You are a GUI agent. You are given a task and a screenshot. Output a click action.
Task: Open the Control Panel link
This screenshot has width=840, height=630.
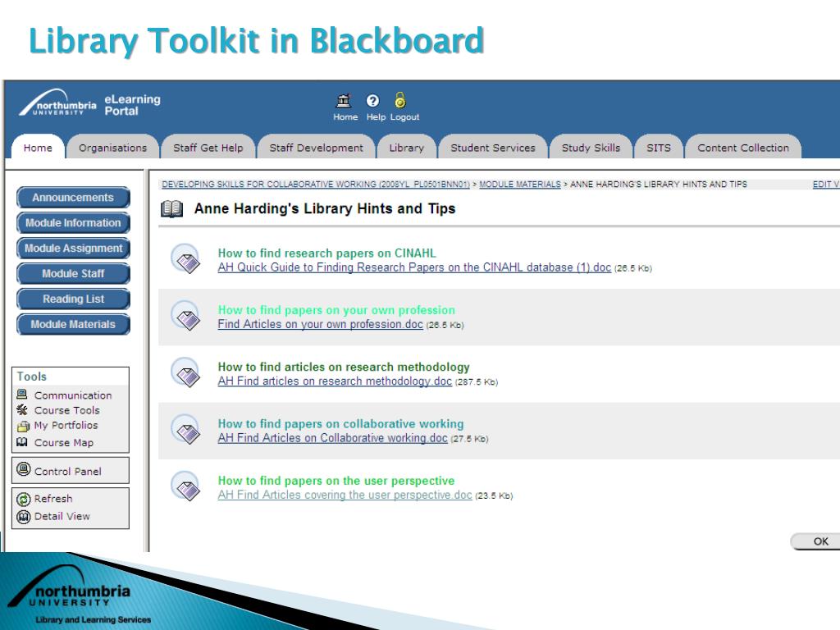pos(67,472)
